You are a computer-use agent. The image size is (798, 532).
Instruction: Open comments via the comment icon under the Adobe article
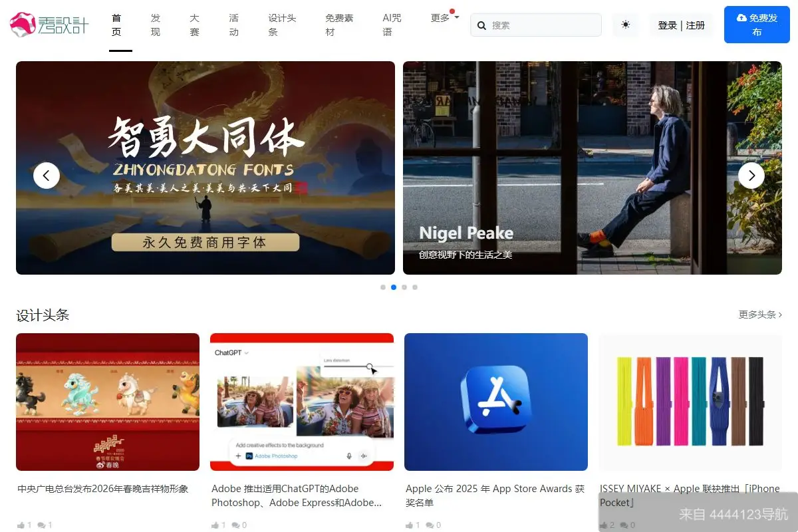(234, 525)
